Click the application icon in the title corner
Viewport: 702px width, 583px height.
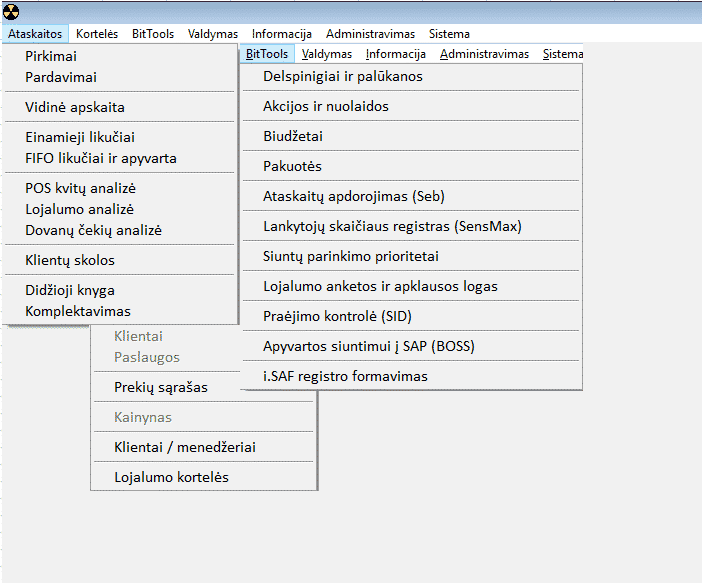[11, 11]
